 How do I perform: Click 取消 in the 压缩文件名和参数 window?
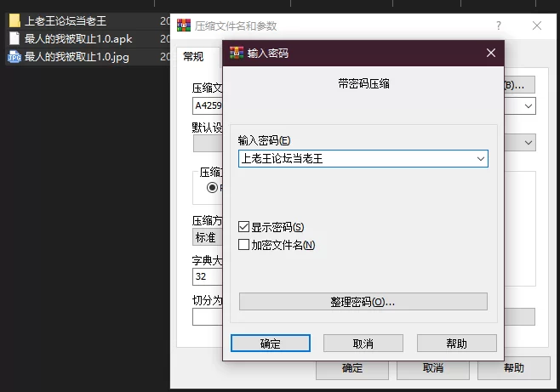(x=433, y=368)
